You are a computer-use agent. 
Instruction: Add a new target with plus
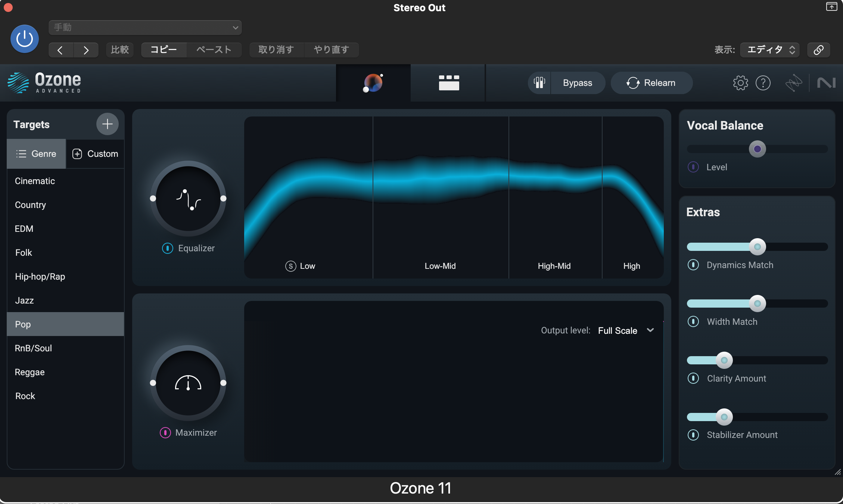108,124
